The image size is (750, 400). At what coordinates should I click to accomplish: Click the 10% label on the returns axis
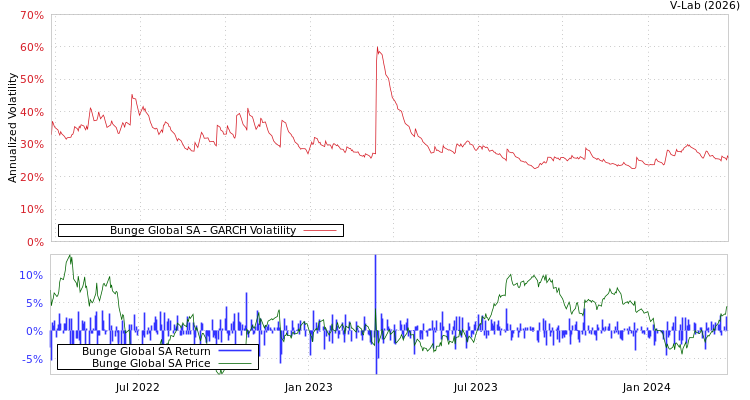[x=31, y=276]
